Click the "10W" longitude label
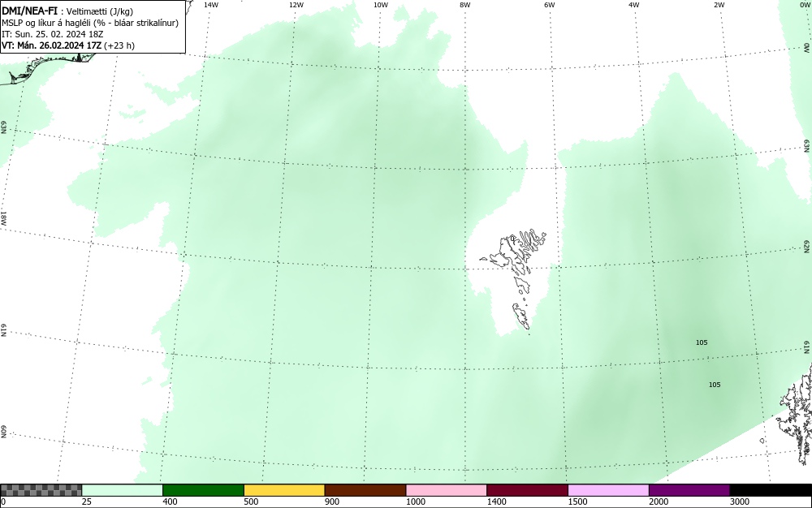Image resolution: width=812 pixels, height=508 pixels. pyautogui.click(x=381, y=5)
